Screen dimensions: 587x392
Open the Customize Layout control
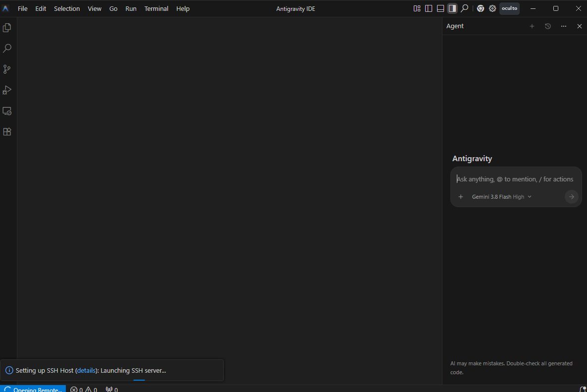[x=417, y=8]
